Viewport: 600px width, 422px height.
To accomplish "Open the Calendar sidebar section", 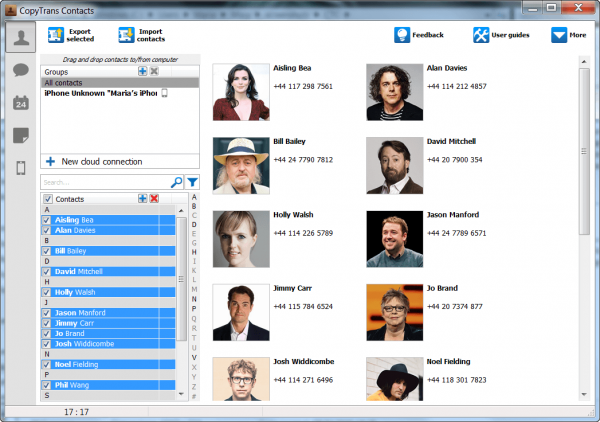I will click(x=21, y=103).
